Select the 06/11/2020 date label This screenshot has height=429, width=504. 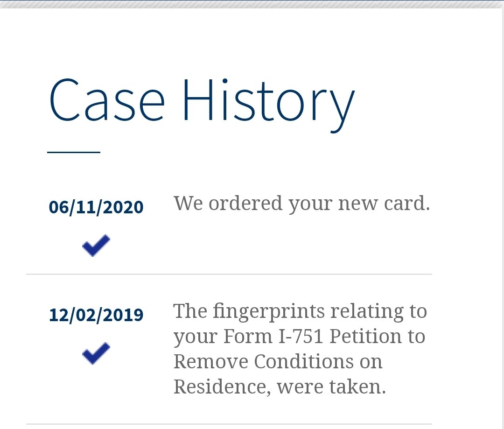point(96,207)
